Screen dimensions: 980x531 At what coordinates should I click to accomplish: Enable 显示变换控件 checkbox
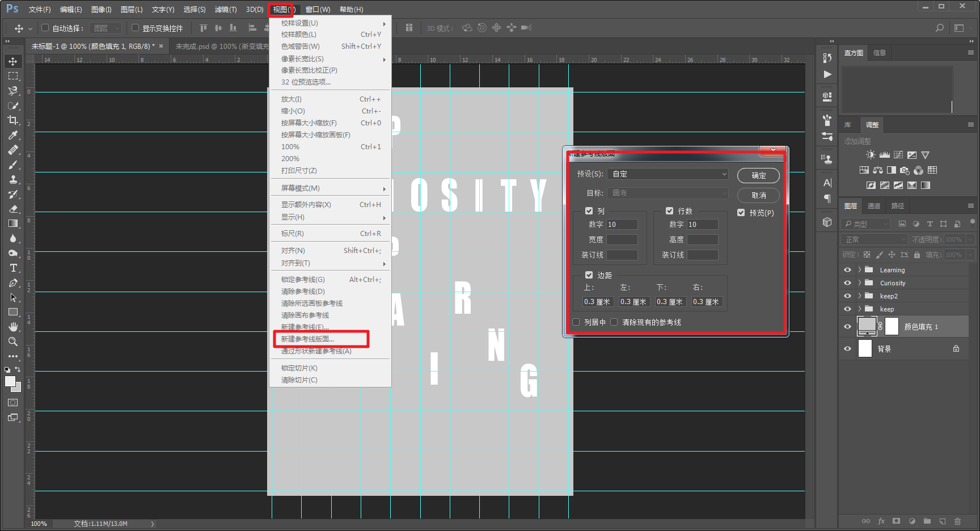[x=135, y=28]
